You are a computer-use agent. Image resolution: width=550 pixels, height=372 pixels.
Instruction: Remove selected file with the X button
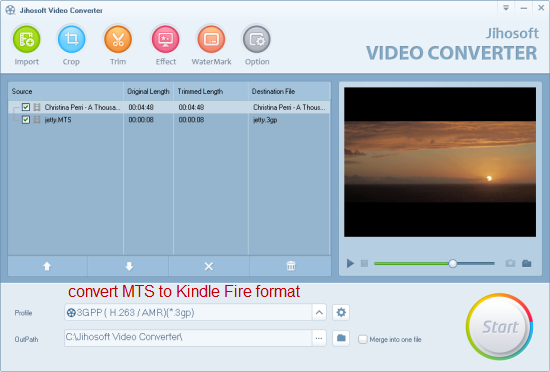click(x=209, y=266)
